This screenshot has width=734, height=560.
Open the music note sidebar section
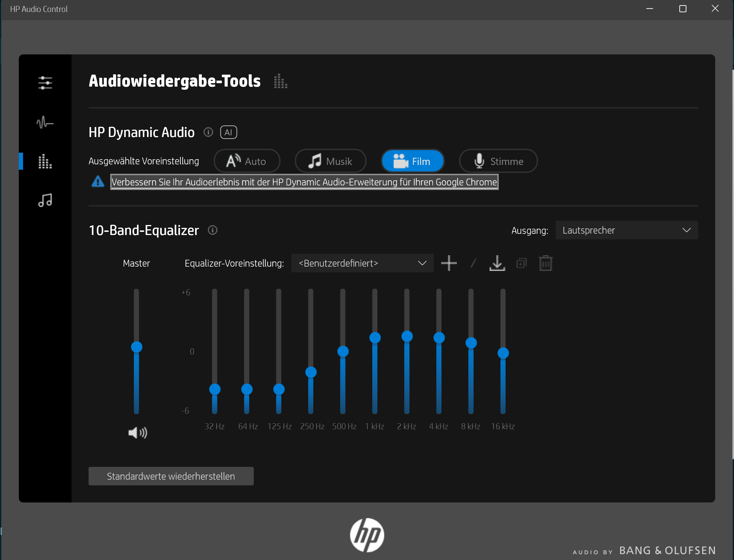[x=45, y=200]
